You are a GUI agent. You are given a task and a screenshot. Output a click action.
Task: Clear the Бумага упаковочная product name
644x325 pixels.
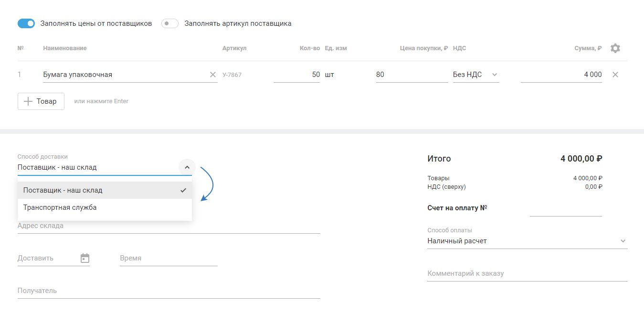tap(213, 75)
